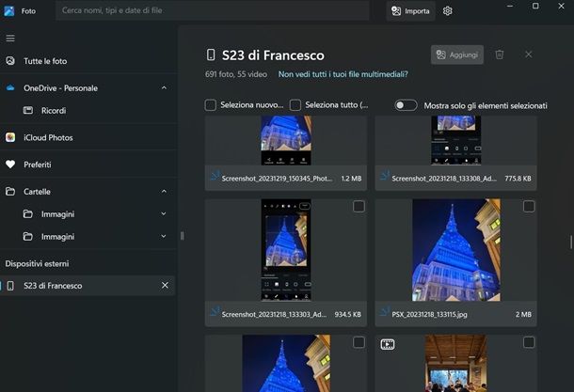Image resolution: width=574 pixels, height=392 pixels.
Task: Remove S23 di Francesco device with the X
Action: (165, 285)
